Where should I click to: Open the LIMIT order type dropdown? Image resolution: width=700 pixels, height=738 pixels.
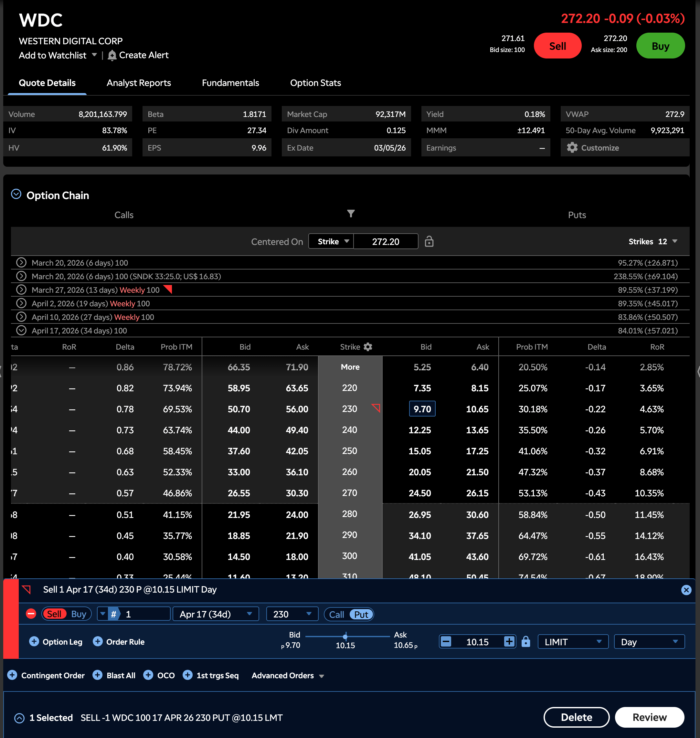pos(572,641)
